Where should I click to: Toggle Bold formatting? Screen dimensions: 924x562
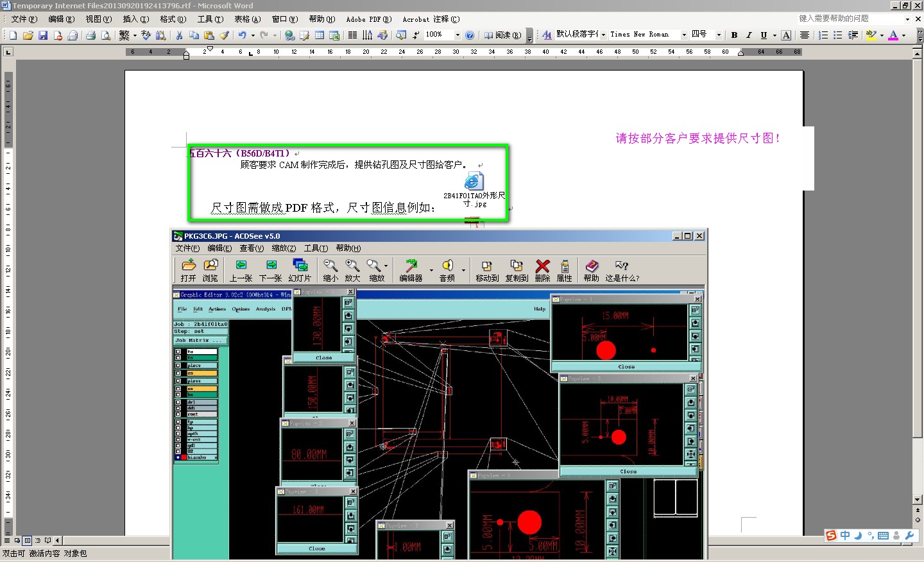click(734, 35)
